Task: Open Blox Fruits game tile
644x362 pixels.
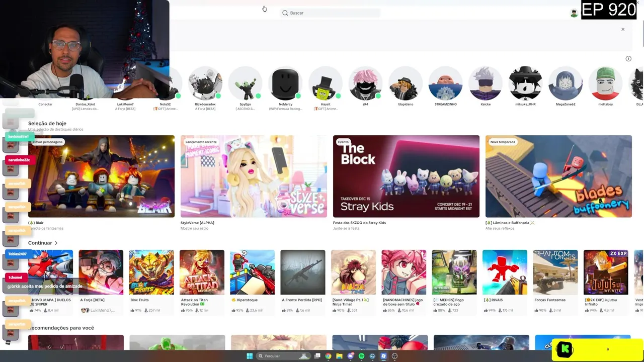Action: pos(151,272)
